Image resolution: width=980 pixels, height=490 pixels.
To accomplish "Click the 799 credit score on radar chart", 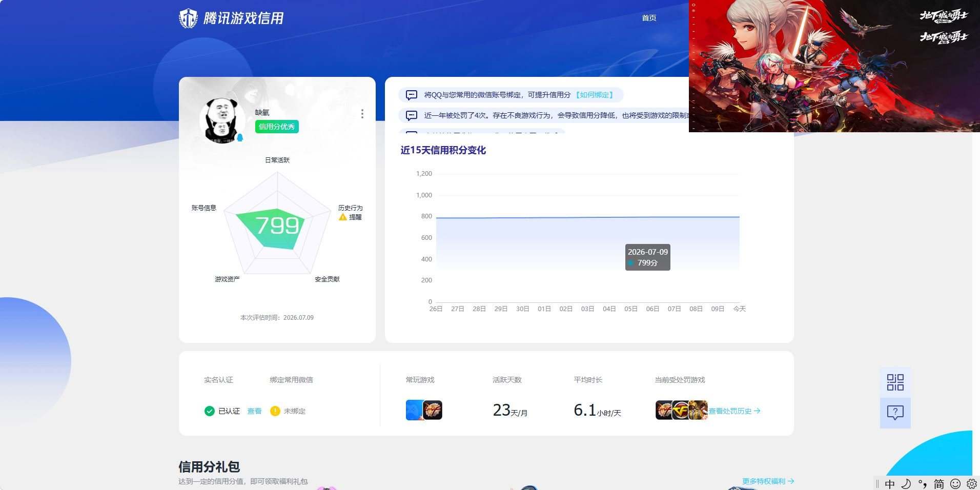I will click(x=277, y=226).
